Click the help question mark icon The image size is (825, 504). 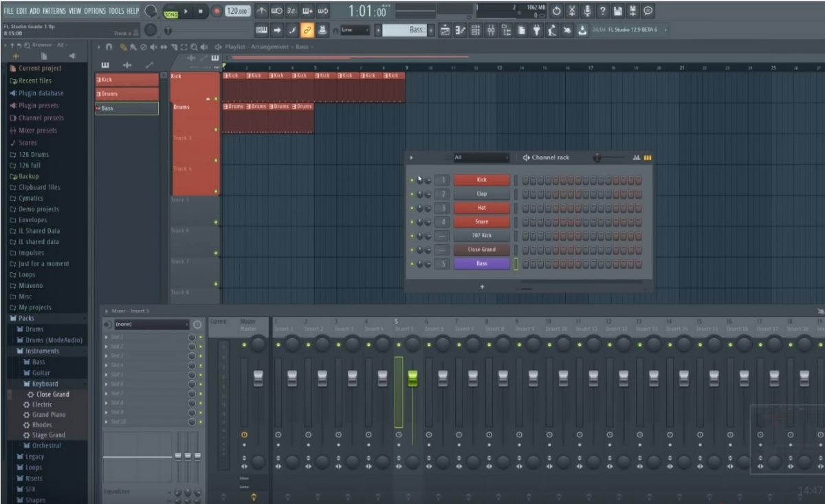coord(602,11)
